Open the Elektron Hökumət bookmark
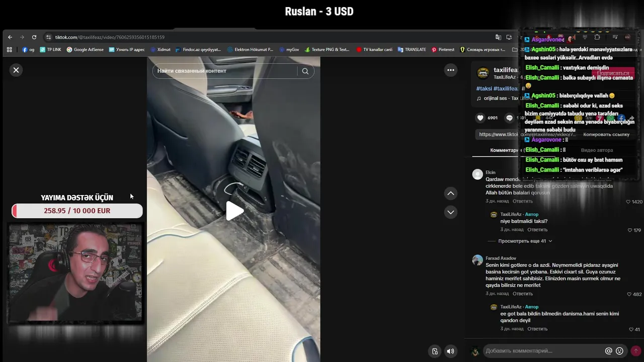The image size is (644, 362). [x=250, y=50]
